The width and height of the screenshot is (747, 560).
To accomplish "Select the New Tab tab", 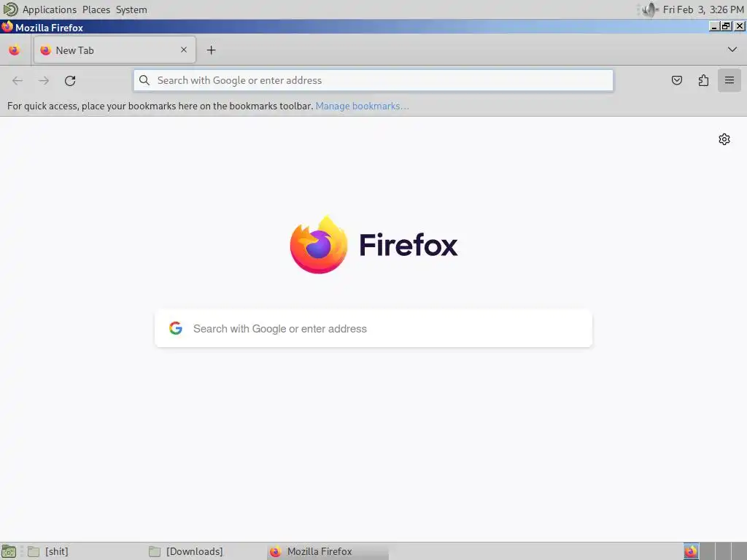I will [x=115, y=50].
